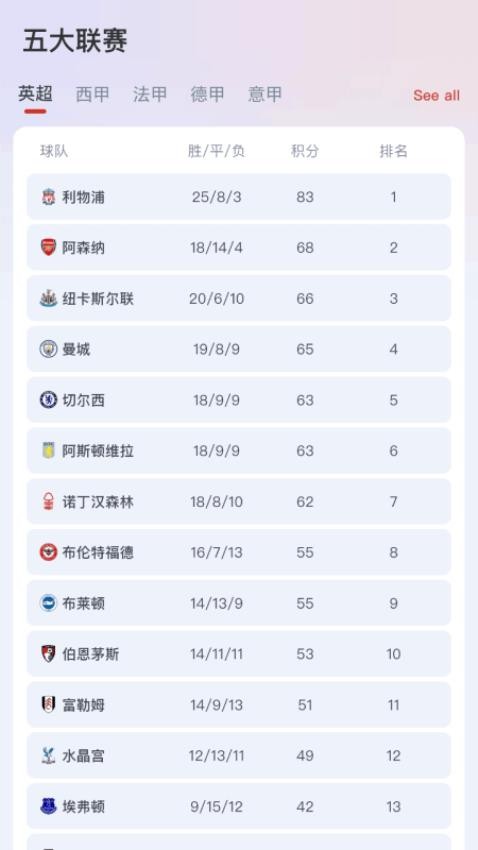Select the active 英超 tab
The height and width of the screenshot is (850, 478).
[x=35, y=94]
